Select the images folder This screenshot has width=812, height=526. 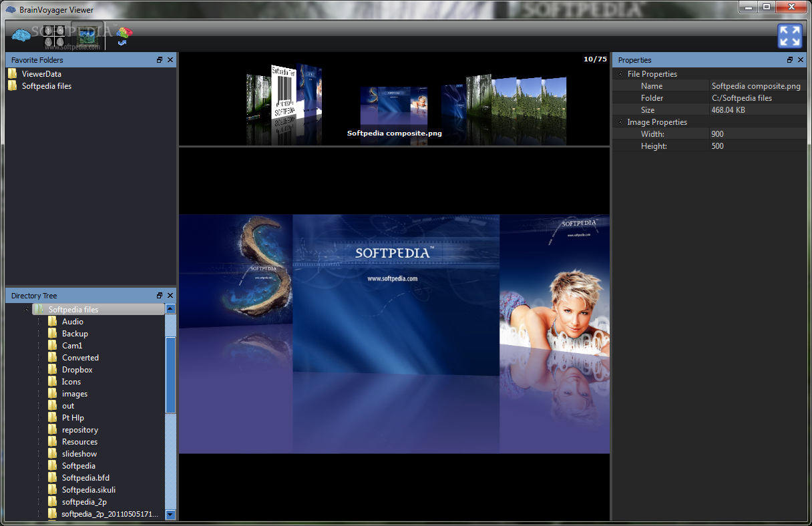(75, 394)
